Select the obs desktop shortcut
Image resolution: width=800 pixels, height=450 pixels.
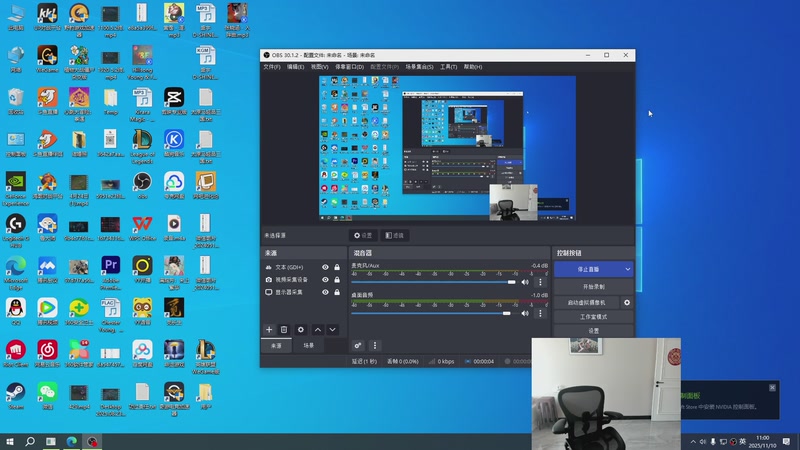coord(142,185)
